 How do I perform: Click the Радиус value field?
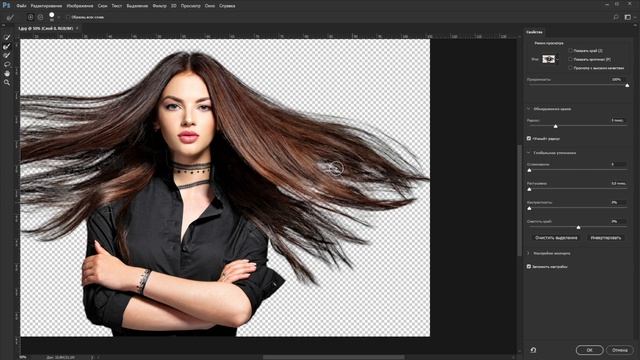pyautogui.click(x=618, y=120)
